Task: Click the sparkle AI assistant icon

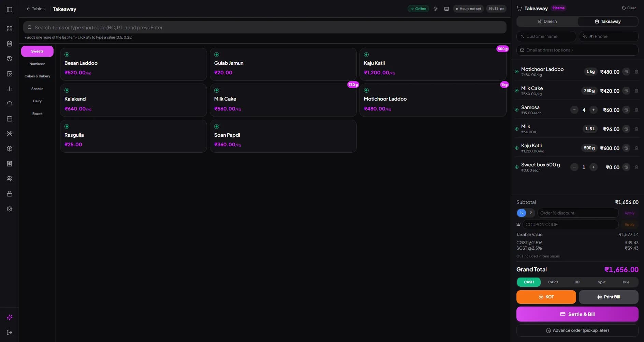Action: 10,317
